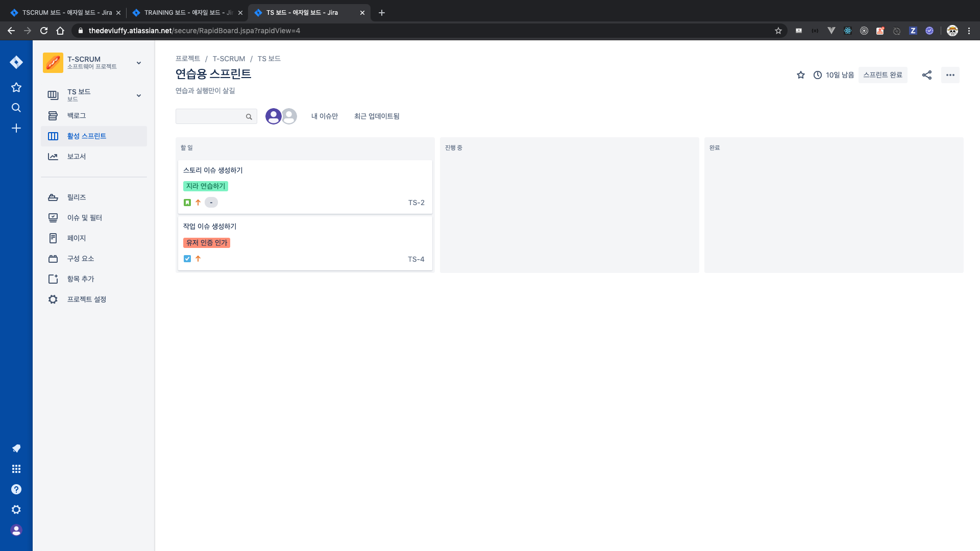Viewport: 980px width, 551px height.
Task: Open the more options ellipsis menu
Action: pyautogui.click(x=950, y=75)
